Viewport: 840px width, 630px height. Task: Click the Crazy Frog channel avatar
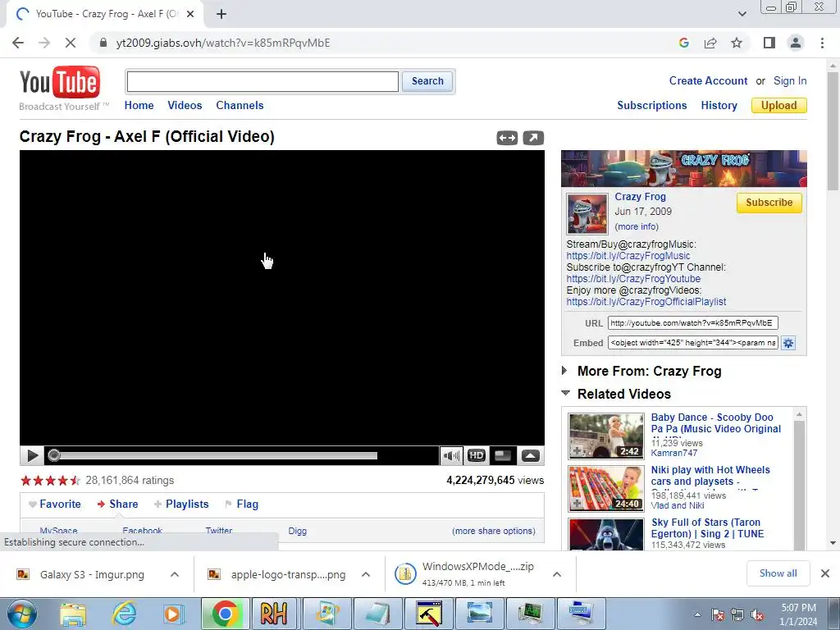587,214
